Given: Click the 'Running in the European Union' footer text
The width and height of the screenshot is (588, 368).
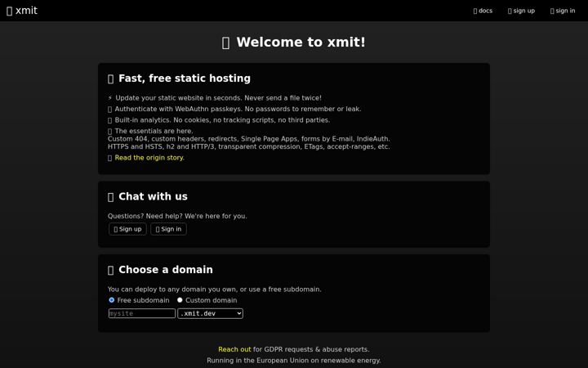Looking at the screenshot, I should point(294,361).
